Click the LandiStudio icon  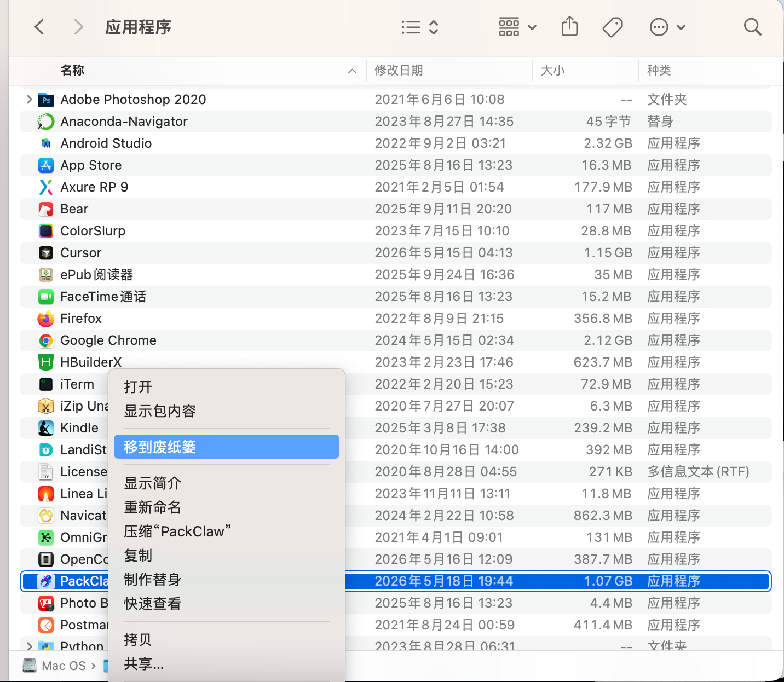[46, 450]
